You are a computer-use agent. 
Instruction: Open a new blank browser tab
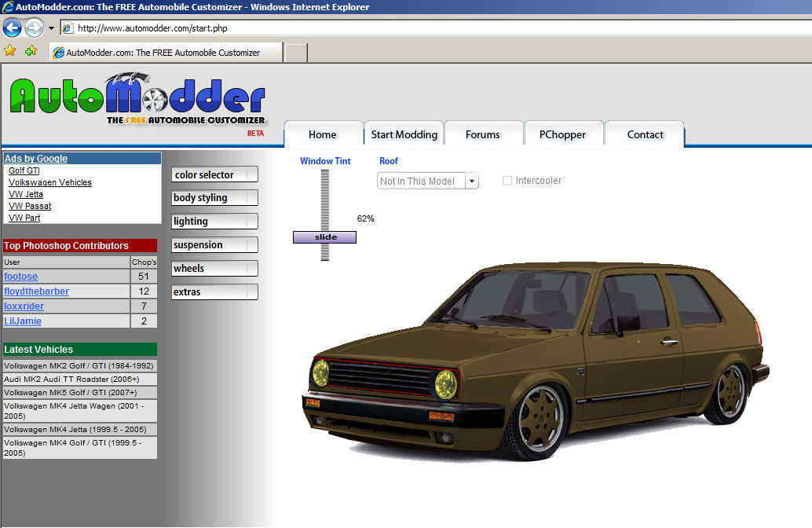click(296, 53)
